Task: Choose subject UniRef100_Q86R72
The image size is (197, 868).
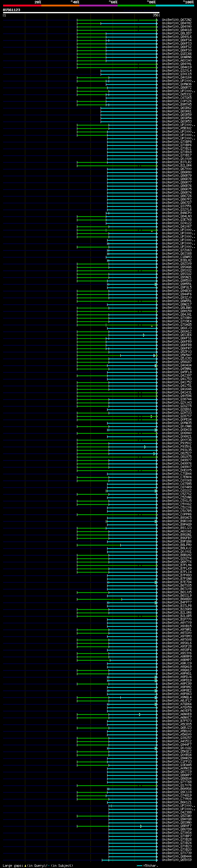Action: pyautogui.click(x=177, y=88)
